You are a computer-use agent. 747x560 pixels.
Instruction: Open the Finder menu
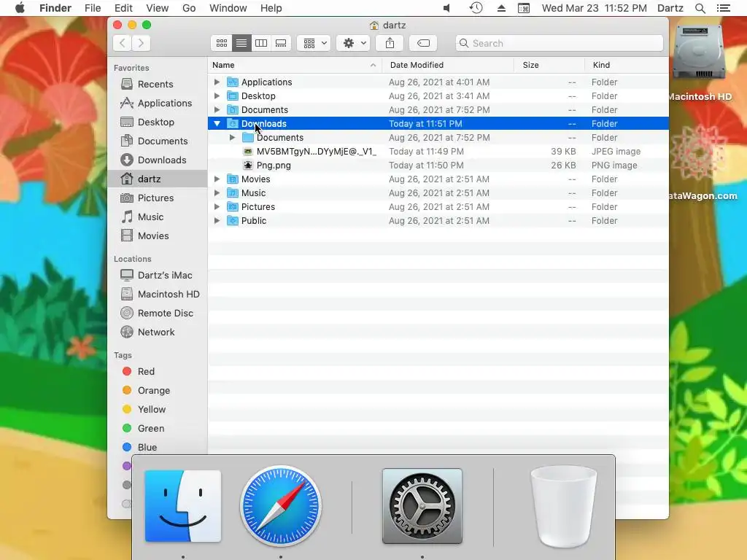55,8
